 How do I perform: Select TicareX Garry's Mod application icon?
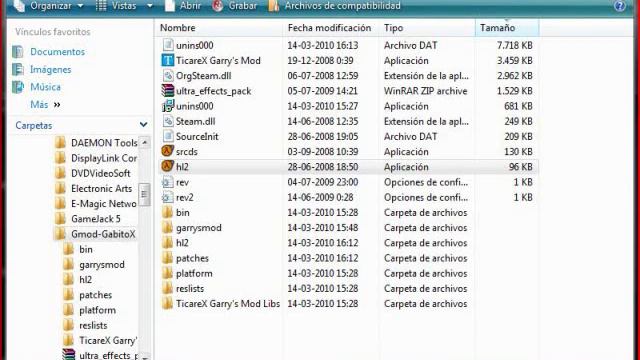pos(168,60)
